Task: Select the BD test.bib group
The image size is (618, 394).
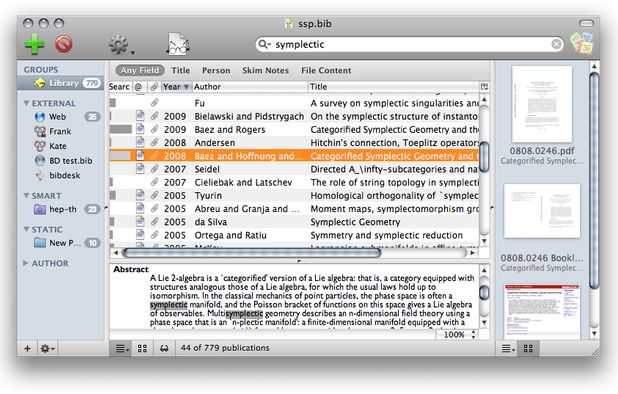Action: (61, 161)
